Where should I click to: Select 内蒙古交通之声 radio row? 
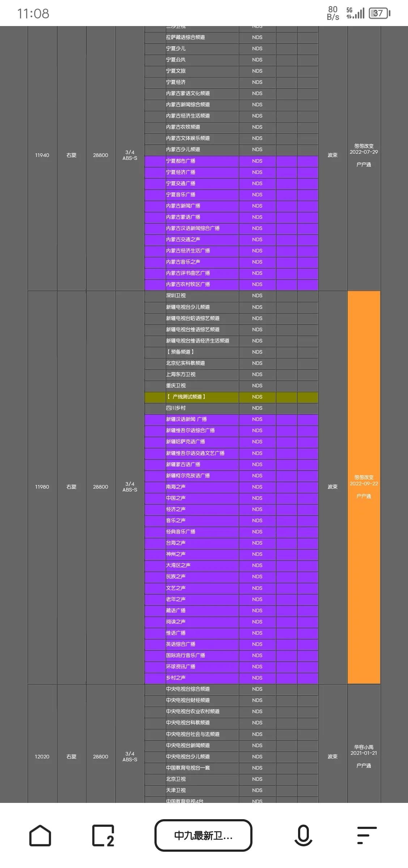click(x=231, y=239)
